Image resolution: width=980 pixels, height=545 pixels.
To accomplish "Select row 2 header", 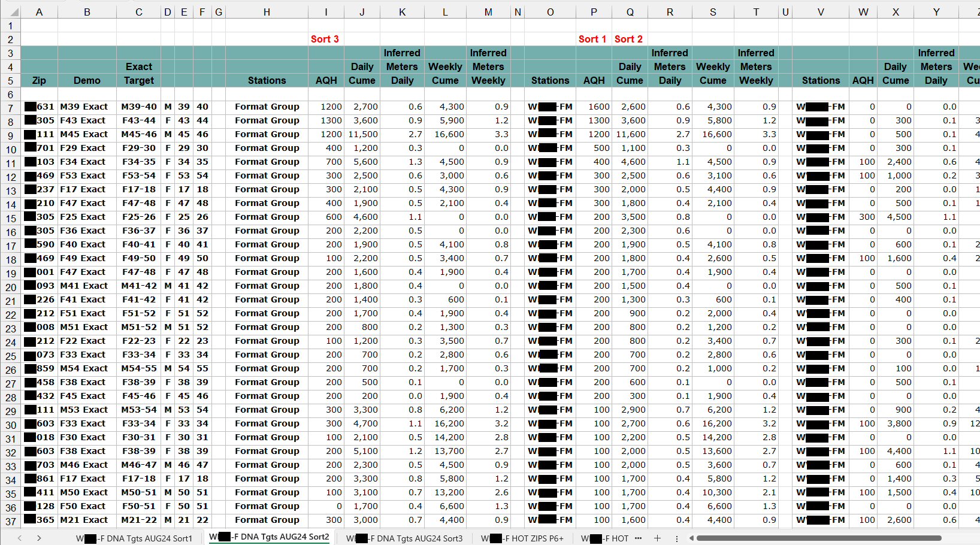I will click(x=10, y=40).
